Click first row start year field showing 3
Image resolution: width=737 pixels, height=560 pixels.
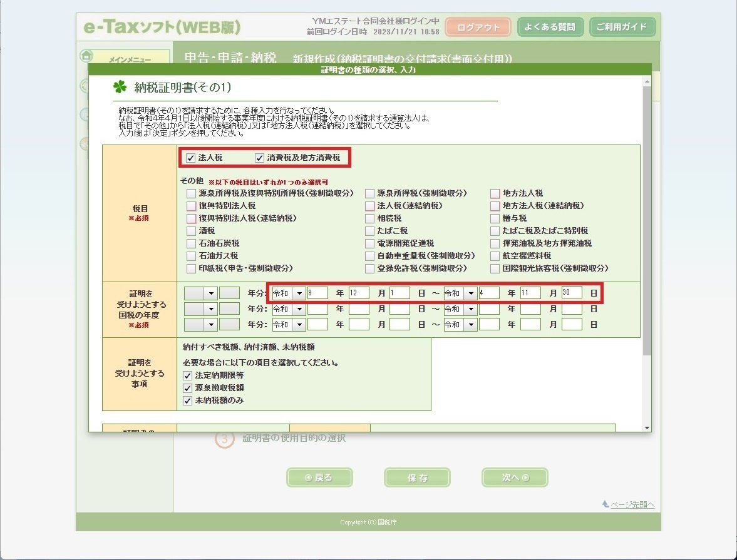point(317,293)
